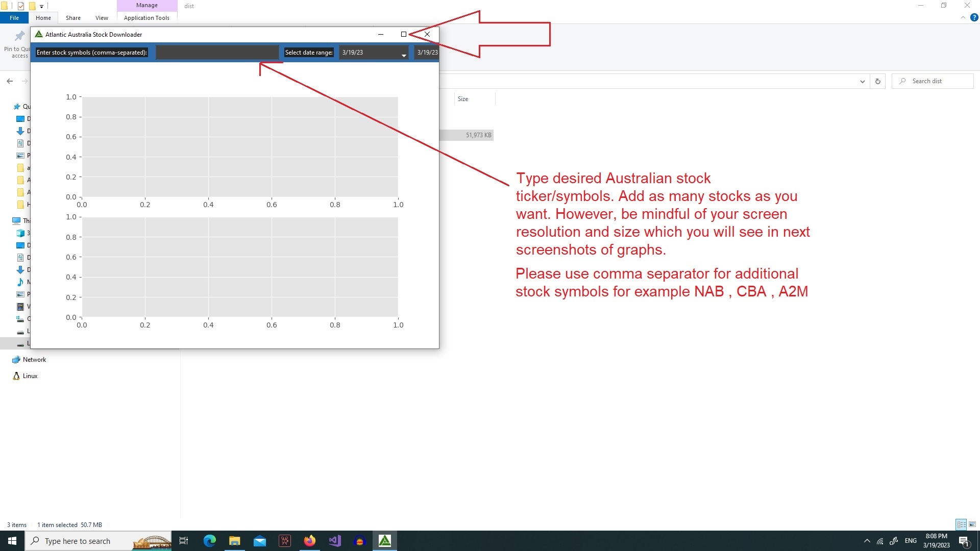The height and width of the screenshot is (551, 980).
Task: Switch to large thumbnails view button
Action: click(972, 524)
